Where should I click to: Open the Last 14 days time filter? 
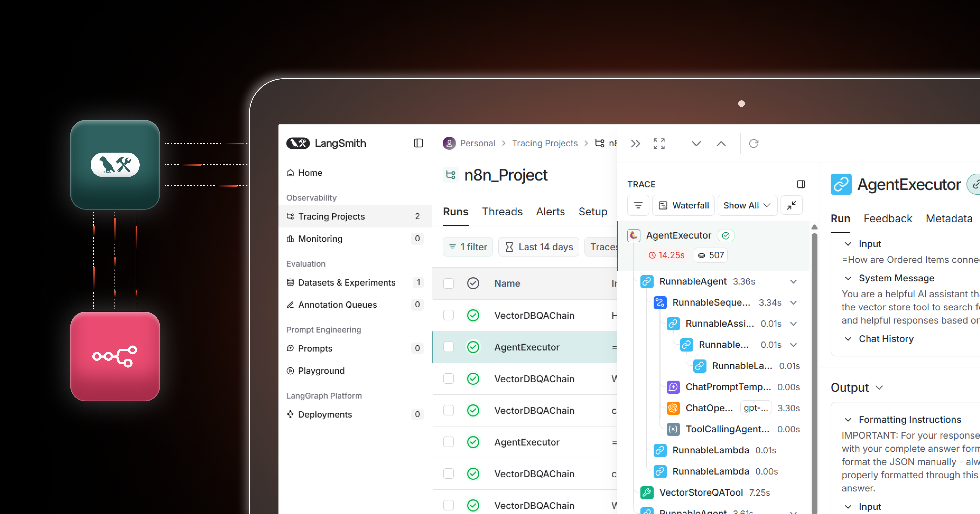click(539, 247)
